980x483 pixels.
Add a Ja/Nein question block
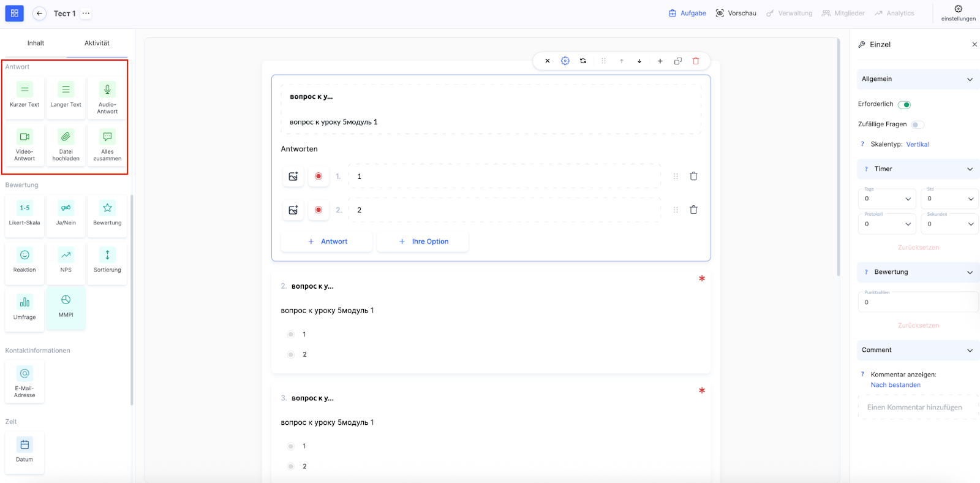click(x=66, y=215)
